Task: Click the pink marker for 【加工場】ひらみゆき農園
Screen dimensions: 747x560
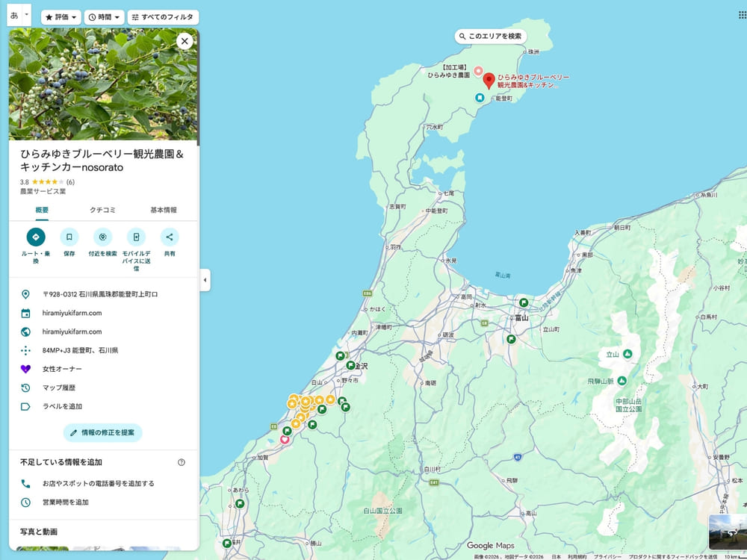Action: click(x=478, y=72)
